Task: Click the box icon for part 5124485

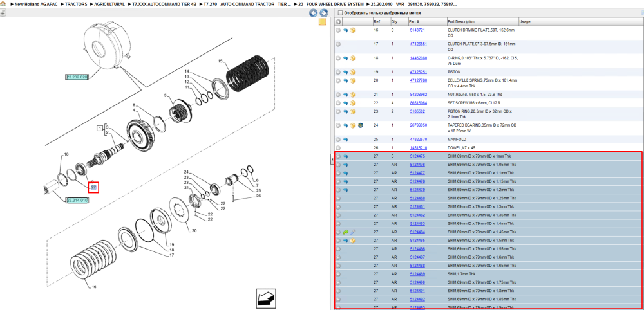Action: pos(352,241)
